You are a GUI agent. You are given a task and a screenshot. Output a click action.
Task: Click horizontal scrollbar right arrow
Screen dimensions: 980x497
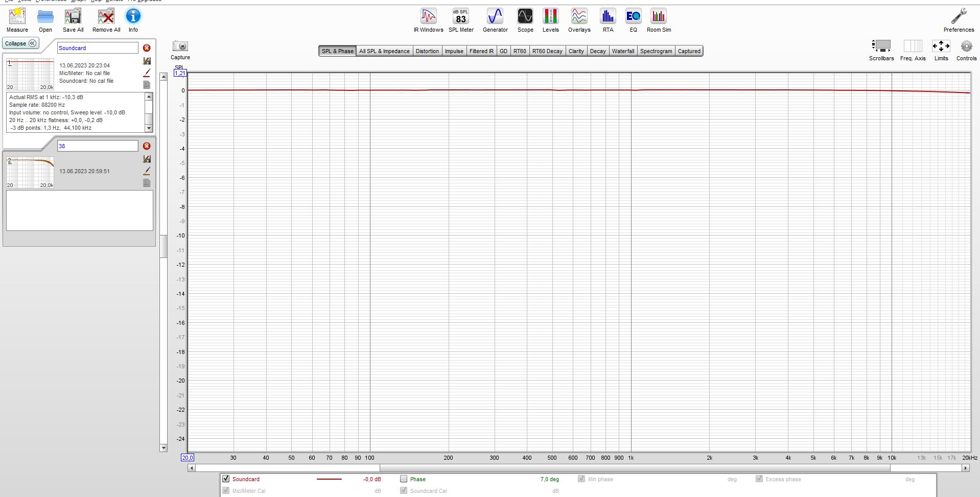tap(966, 468)
